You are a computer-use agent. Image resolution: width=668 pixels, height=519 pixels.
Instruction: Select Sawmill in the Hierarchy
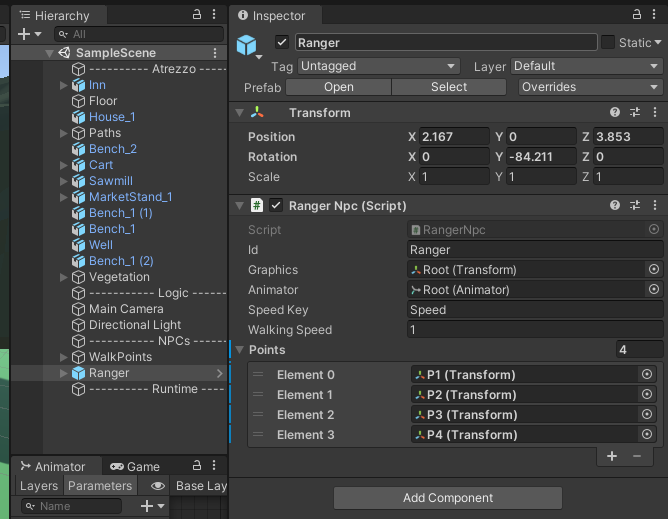pyautogui.click(x=111, y=181)
